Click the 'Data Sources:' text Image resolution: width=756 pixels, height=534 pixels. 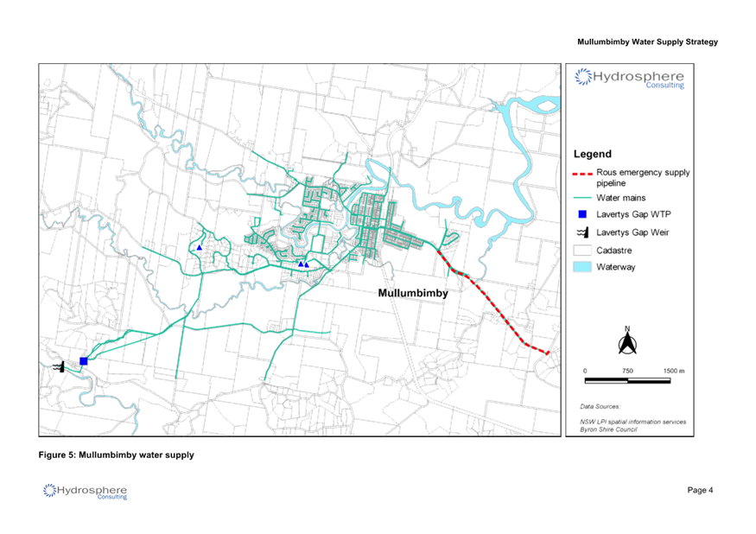tap(600, 407)
